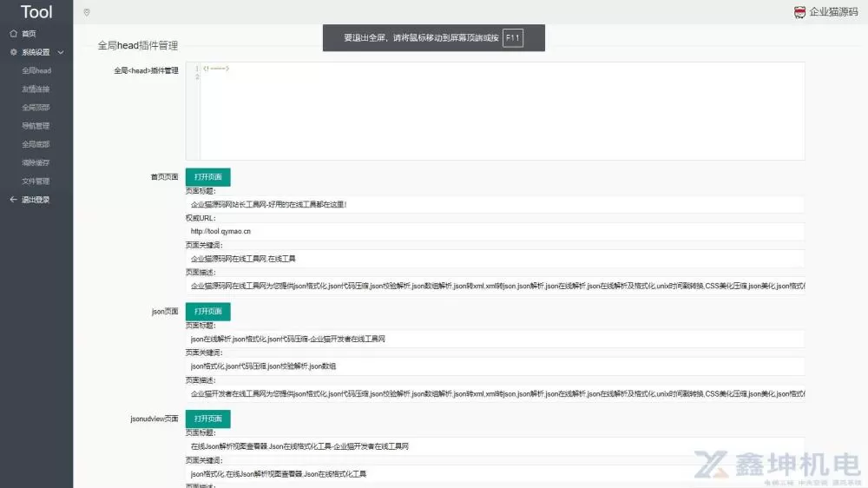Open the 导航管理 sidebar item

(x=36, y=126)
